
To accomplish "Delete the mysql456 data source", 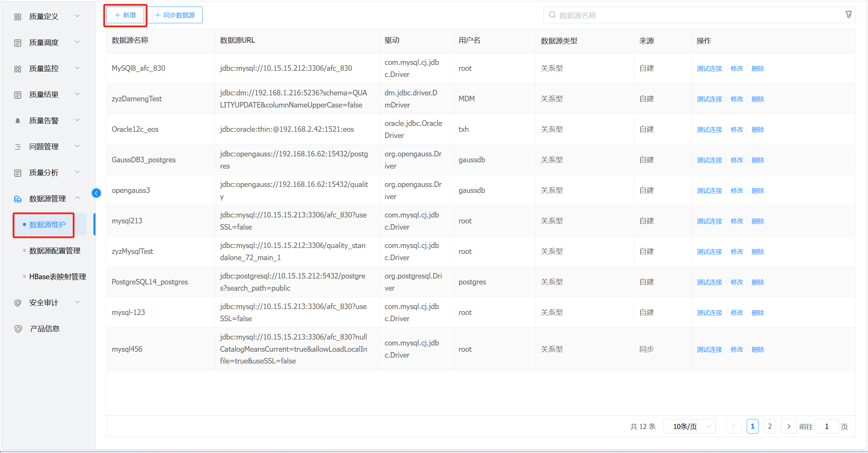I will 758,349.
